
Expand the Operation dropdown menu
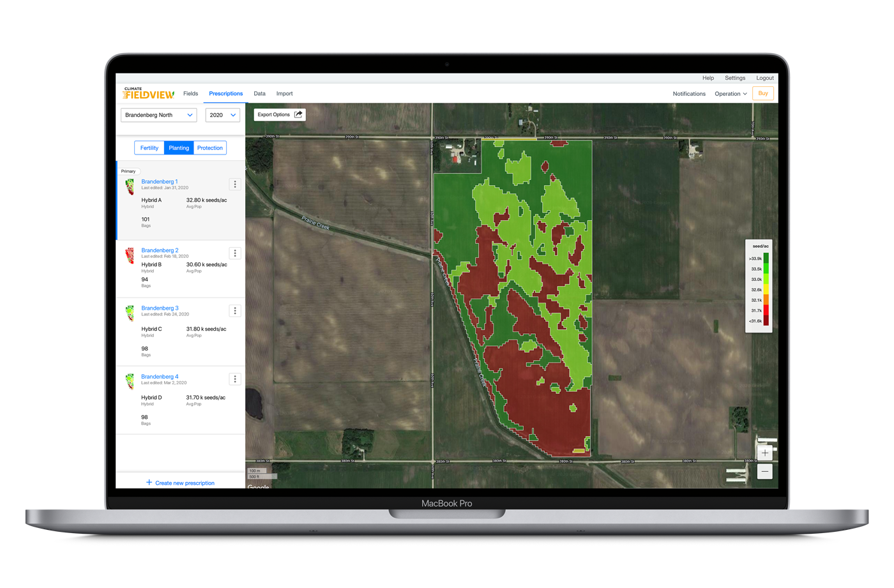click(x=731, y=94)
